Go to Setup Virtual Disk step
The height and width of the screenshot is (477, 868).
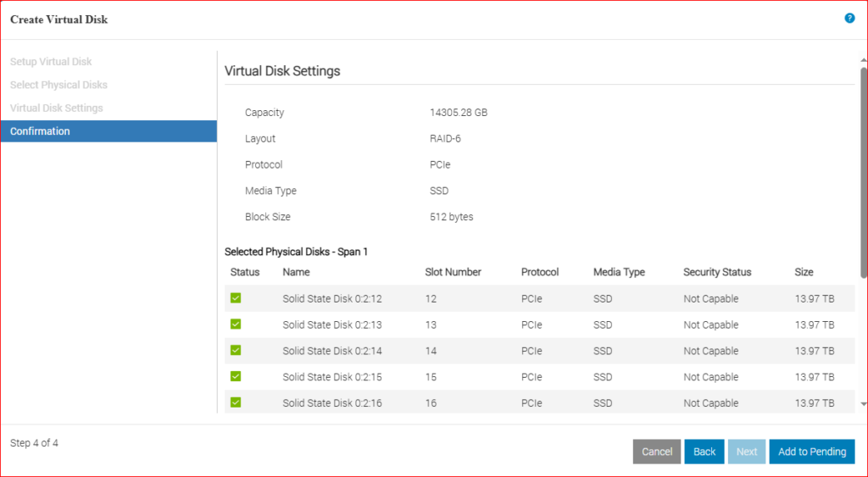click(x=51, y=62)
